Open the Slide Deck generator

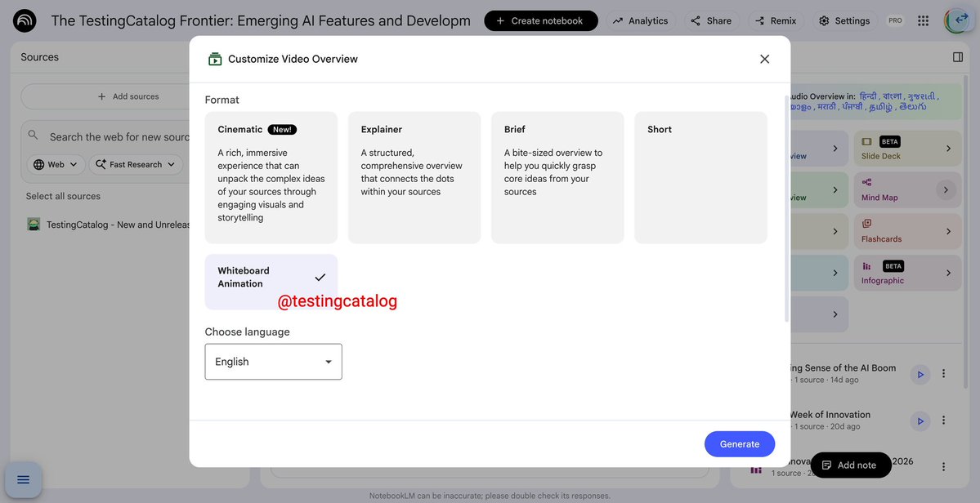(906, 146)
